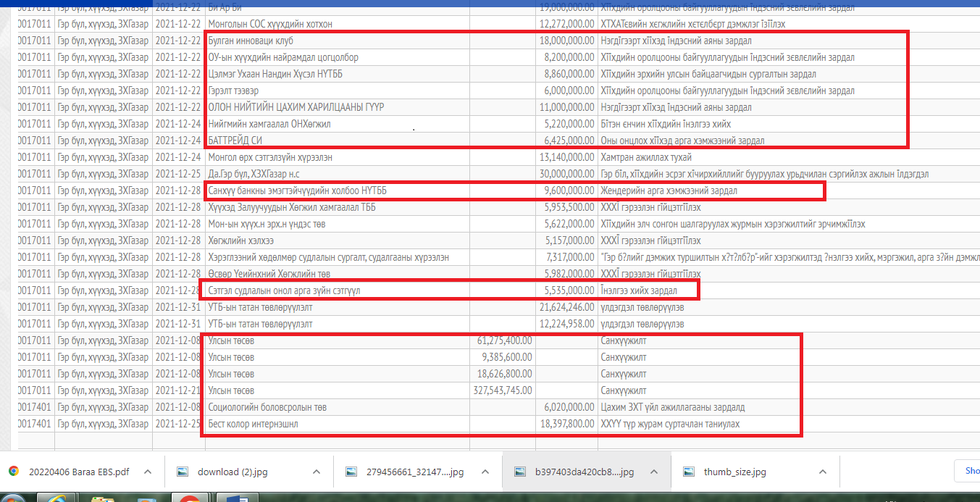Click the 279456661_32147 jpg file icon
The height and width of the screenshot is (502, 980).
coord(352,472)
